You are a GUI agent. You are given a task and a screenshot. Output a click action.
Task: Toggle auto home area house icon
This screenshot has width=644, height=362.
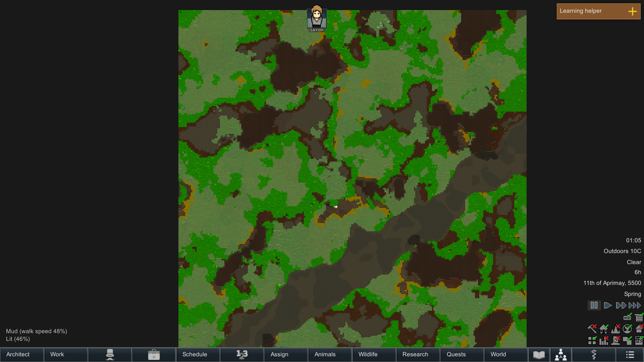click(604, 329)
